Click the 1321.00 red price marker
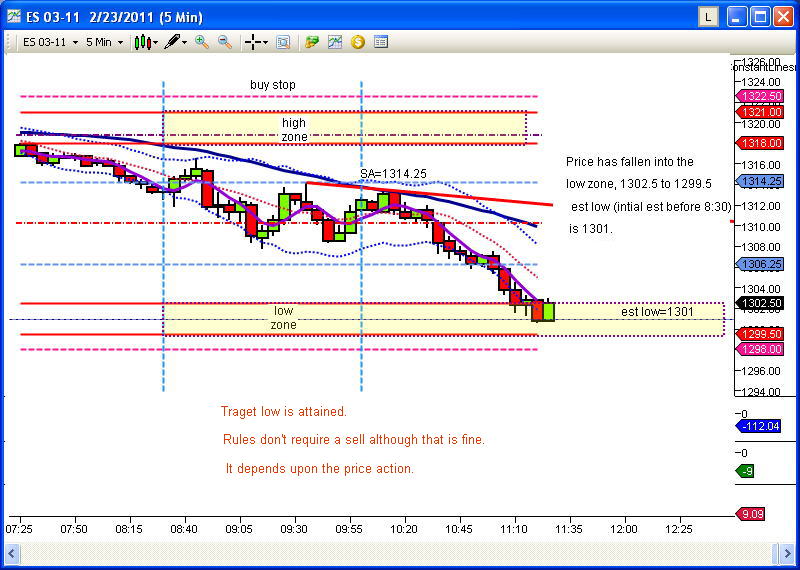 coord(759,112)
